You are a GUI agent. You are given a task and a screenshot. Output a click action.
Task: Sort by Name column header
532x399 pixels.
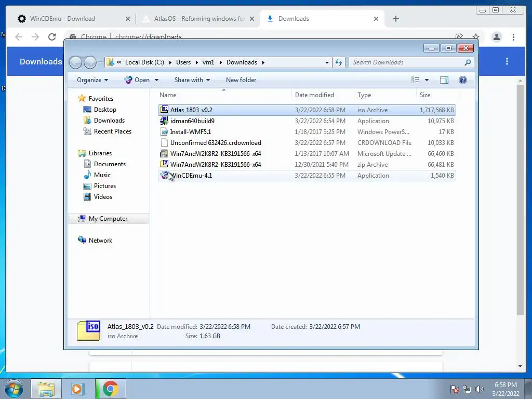[224, 95]
